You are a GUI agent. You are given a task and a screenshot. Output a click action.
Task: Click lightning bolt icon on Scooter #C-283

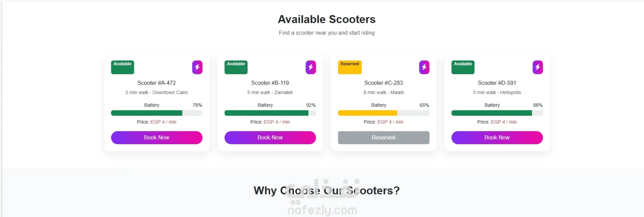(x=424, y=67)
